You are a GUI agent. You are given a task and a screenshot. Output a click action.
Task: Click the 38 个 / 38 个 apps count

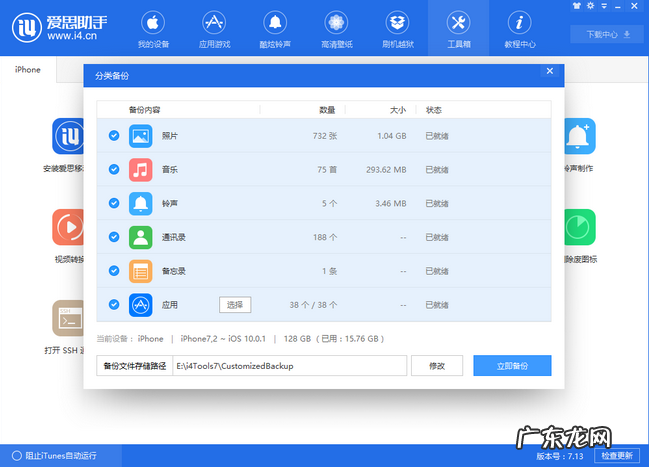[x=313, y=305]
